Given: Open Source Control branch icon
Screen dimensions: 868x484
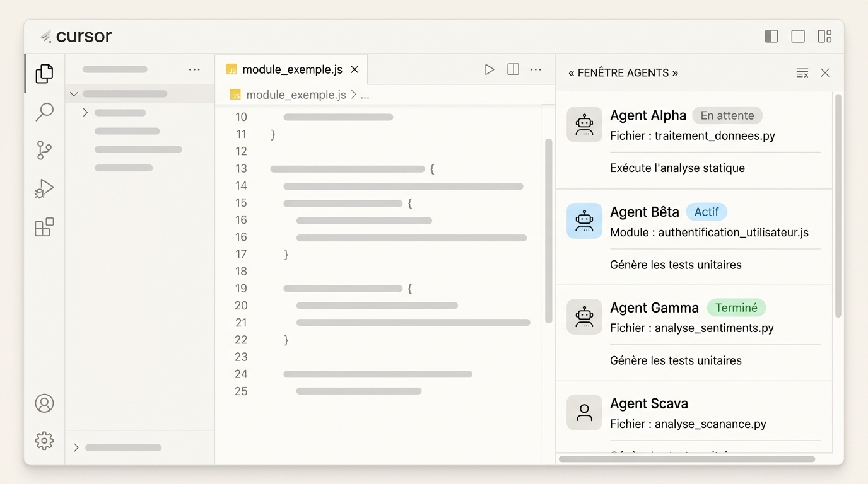Looking at the screenshot, I should click(x=44, y=150).
